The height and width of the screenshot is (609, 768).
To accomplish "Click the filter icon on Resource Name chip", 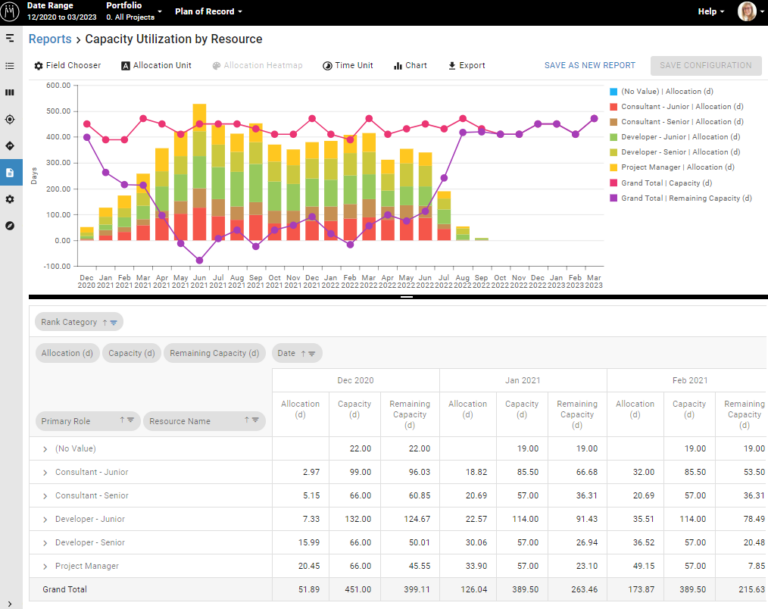I will [x=255, y=420].
